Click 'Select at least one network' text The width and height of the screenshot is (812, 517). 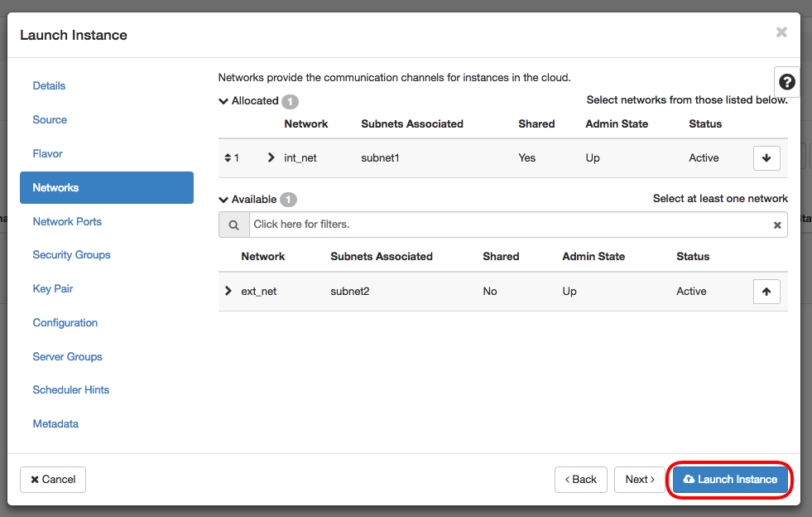[x=720, y=199]
